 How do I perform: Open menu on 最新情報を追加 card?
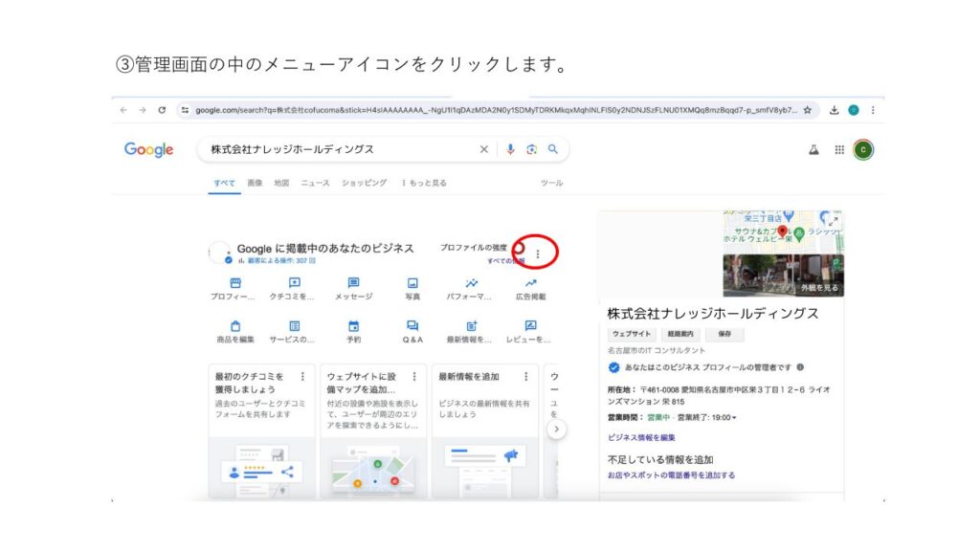pos(525,377)
